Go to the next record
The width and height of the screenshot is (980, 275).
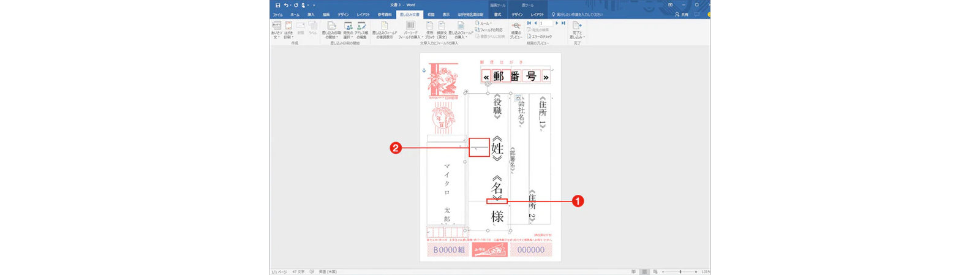pos(557,23)
